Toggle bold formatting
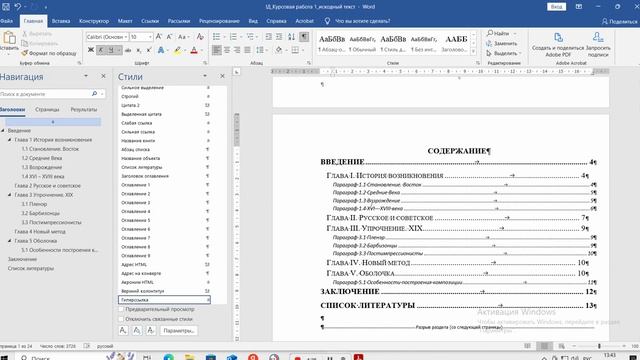 [91, 50]
